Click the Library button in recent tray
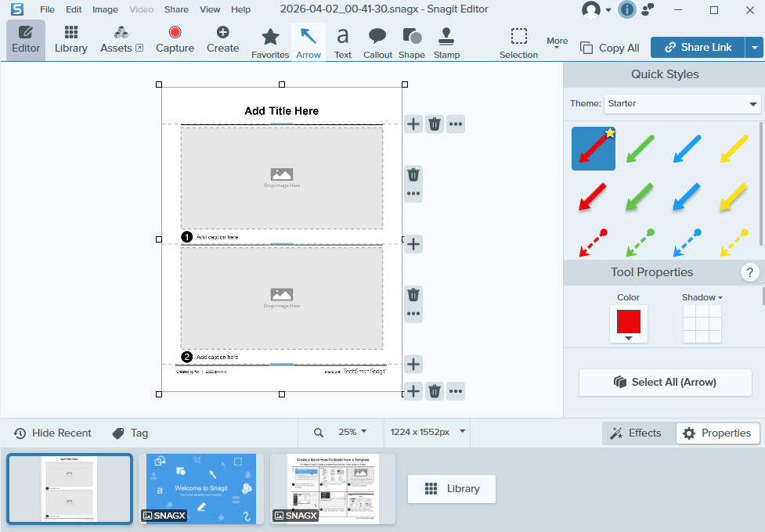Viewport: 765px width, 532px height. point(452,489)
